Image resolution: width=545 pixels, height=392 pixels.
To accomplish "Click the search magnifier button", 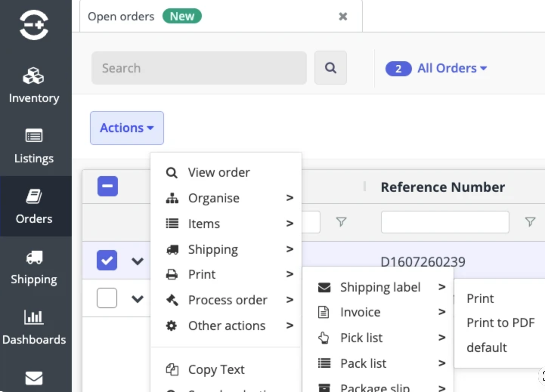I will (331, 68).
